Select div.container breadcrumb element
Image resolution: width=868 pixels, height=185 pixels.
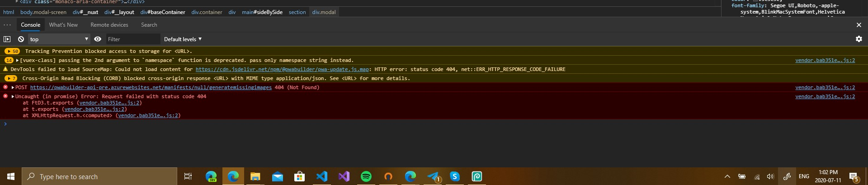(x=207, y=12)
